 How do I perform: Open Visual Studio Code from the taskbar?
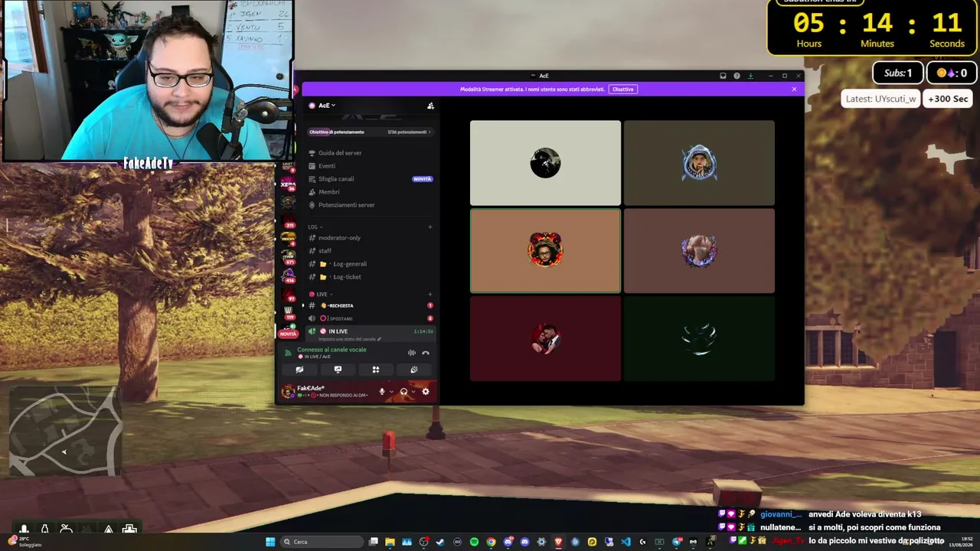pos(626,542)
